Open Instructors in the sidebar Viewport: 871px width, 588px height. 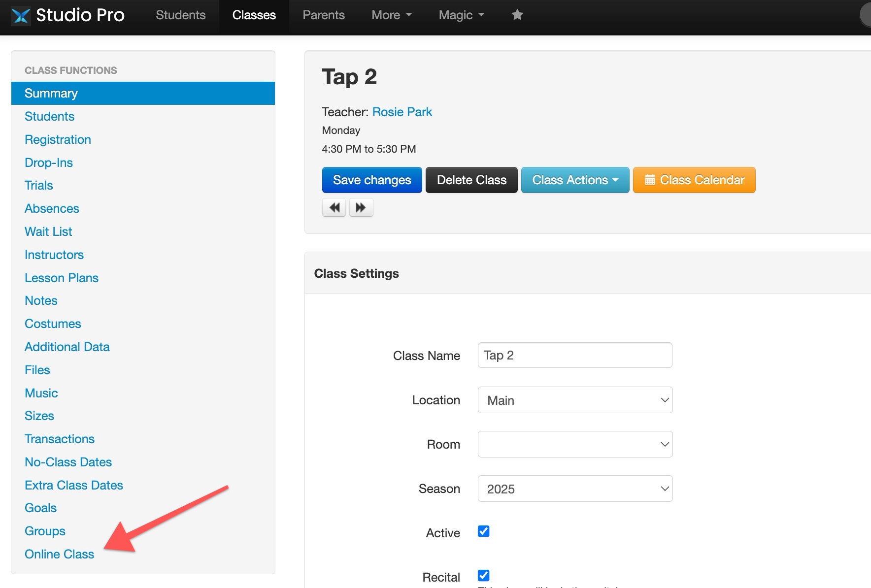tap(54, 255)
